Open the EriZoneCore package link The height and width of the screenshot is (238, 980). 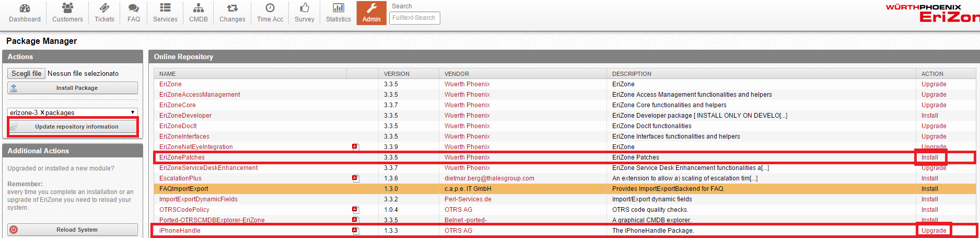click(x=178, y=105)
